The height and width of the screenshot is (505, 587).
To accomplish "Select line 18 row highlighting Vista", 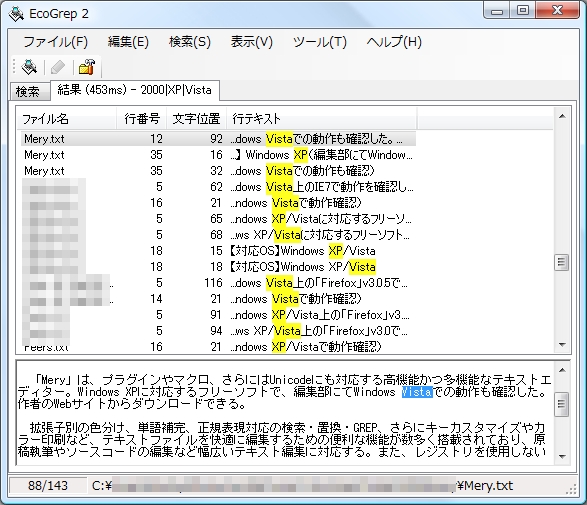I will 218,267.
